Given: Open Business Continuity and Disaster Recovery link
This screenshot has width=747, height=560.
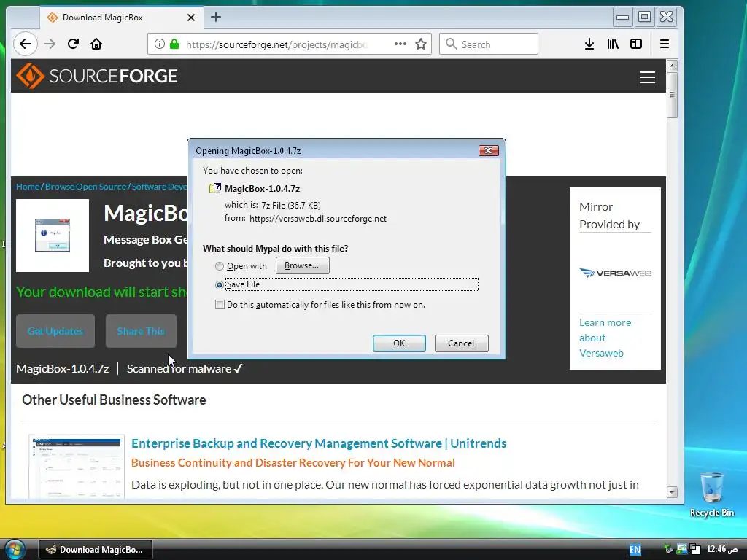Looking at the screenshot, I should [293, 463].
